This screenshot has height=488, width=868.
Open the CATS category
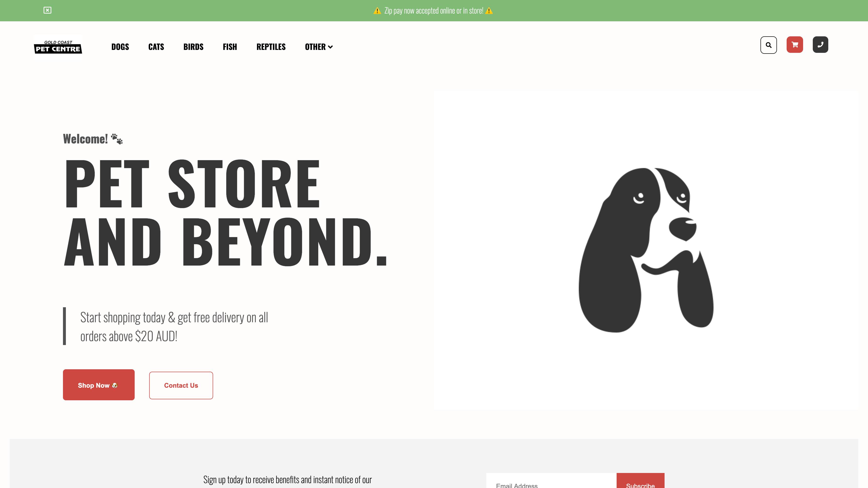tap(156, 47)
